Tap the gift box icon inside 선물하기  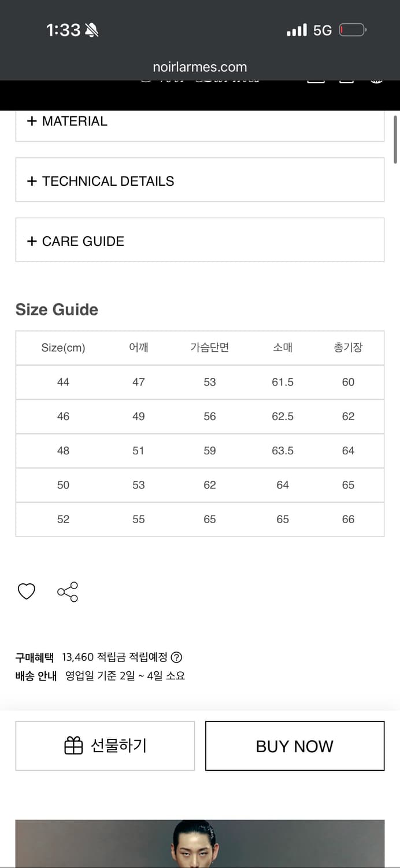point(73,745)
